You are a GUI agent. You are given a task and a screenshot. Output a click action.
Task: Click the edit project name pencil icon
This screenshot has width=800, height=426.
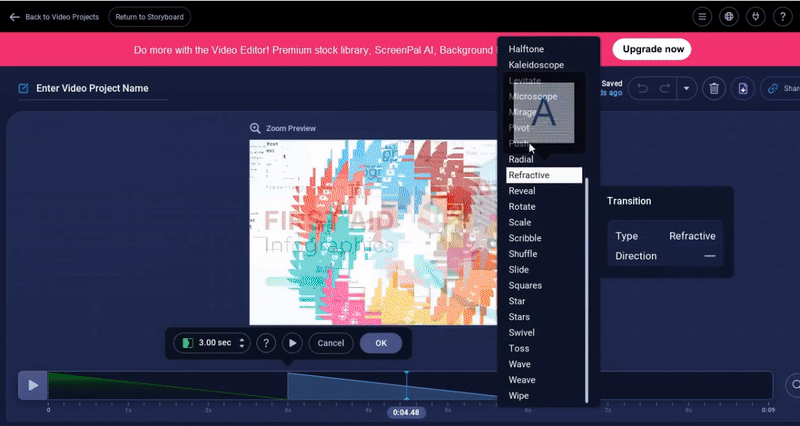point(24,88)
